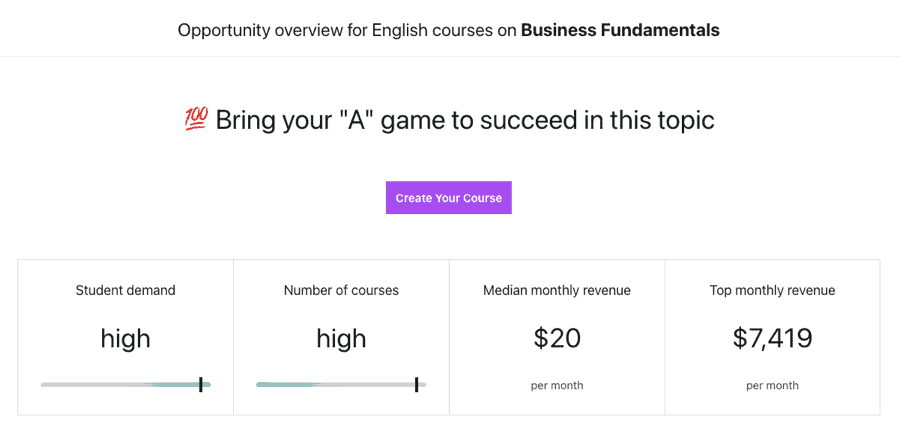Click the Create Your Course button
The width and height of the screenshot is (900, 432).
coord(448,198)
